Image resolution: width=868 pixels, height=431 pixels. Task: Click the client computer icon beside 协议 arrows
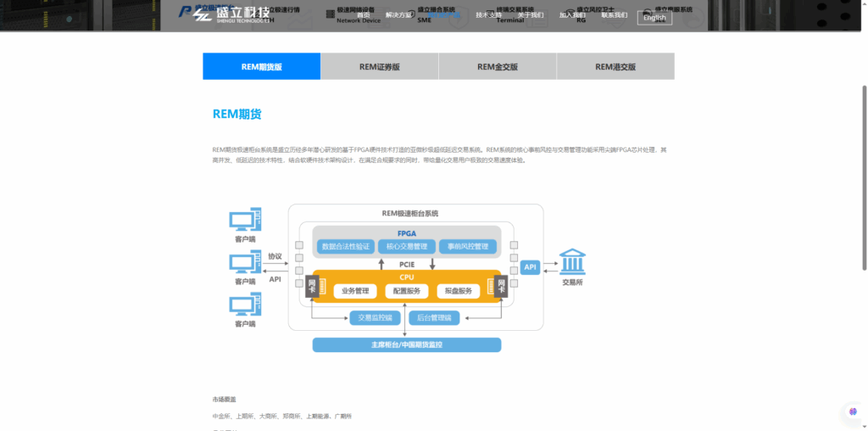245,261
